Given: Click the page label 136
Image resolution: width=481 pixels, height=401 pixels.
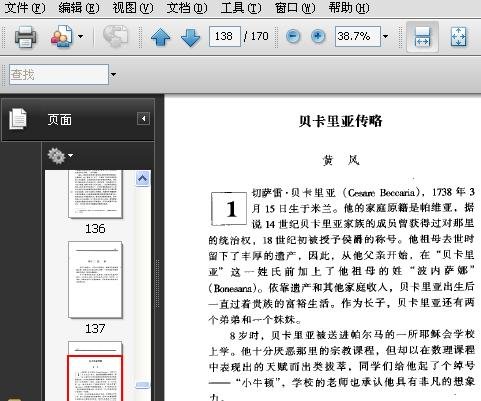Looking at the screenshot, I should 95,229.
